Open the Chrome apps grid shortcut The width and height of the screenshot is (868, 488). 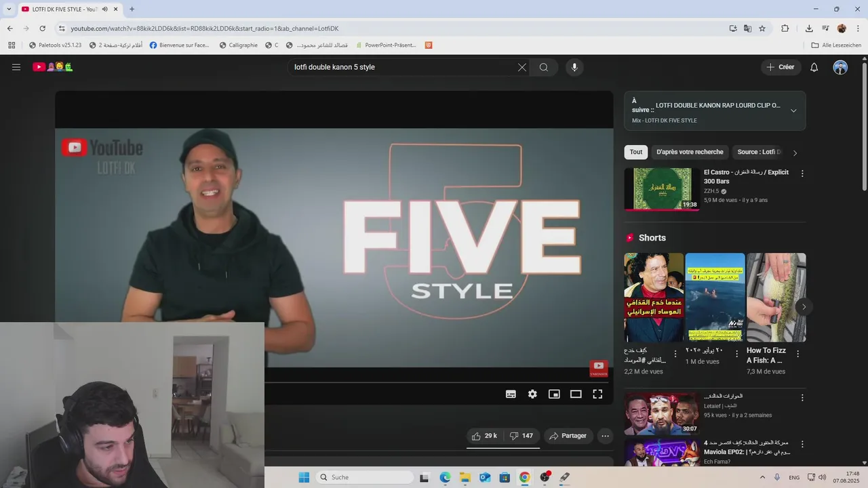click(x=12, y=45)
